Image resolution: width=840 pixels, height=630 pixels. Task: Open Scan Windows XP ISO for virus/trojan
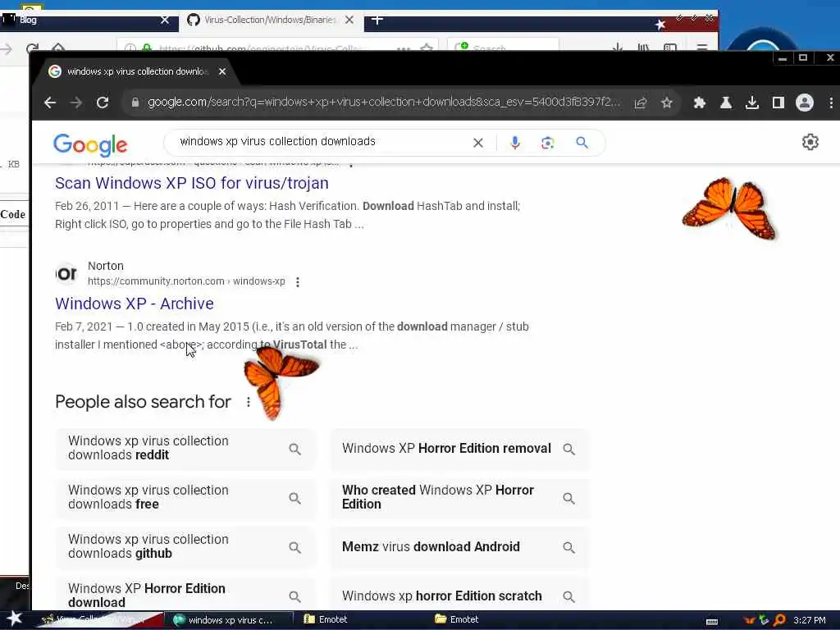tap(192, 183)
